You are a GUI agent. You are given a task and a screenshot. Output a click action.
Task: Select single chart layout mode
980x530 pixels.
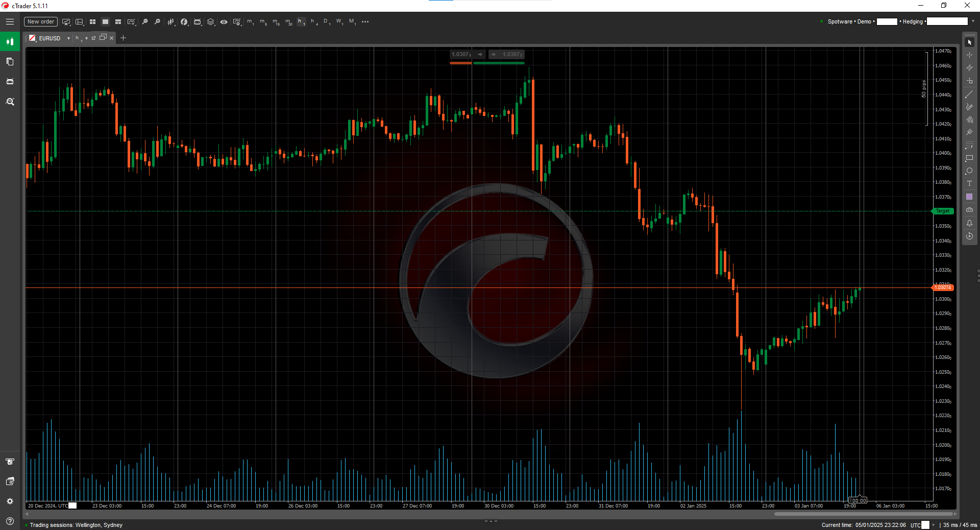(x=105, y=22)
